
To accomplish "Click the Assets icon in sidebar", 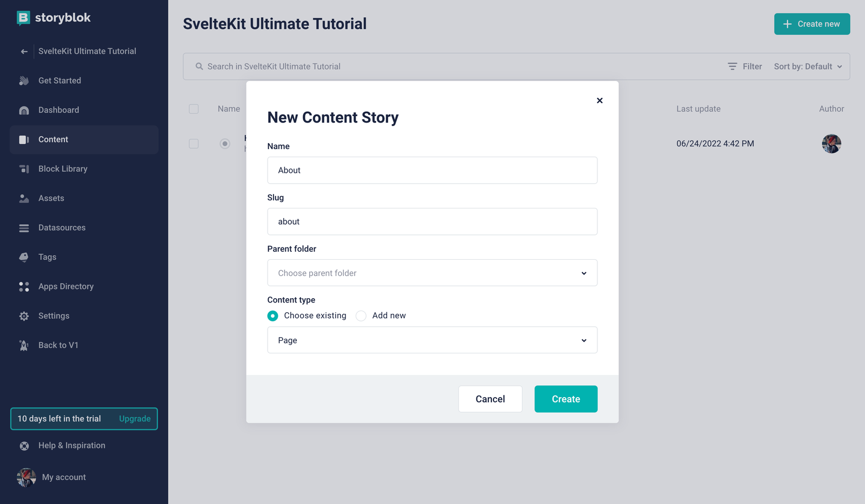I will tap(24, 198).
